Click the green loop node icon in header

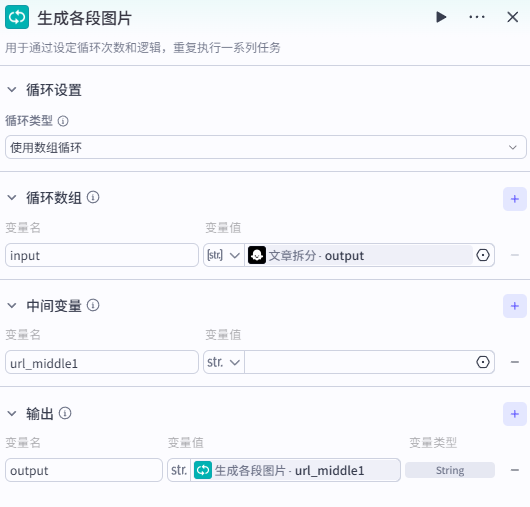17,17
